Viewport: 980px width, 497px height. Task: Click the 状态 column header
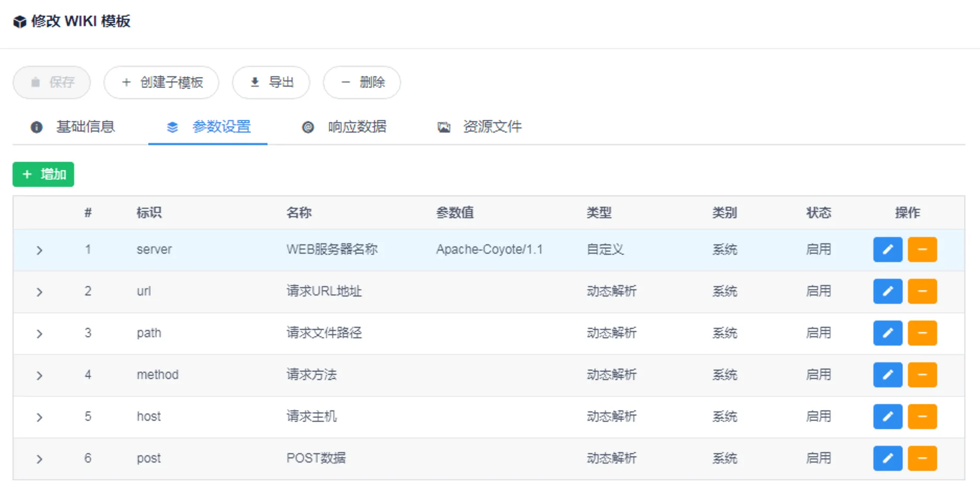coord(819,212)
